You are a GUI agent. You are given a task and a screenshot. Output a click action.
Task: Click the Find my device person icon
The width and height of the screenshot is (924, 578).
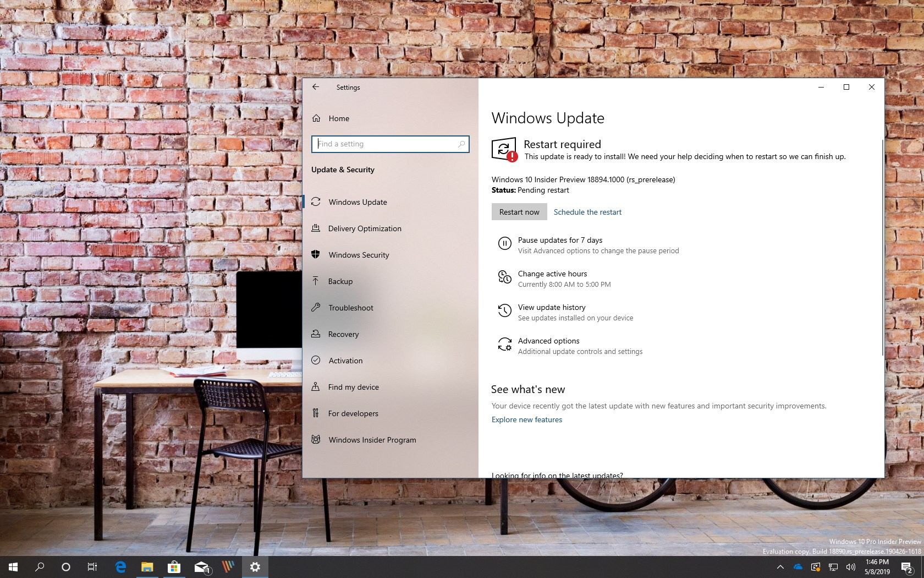click(x=316, y=386)
